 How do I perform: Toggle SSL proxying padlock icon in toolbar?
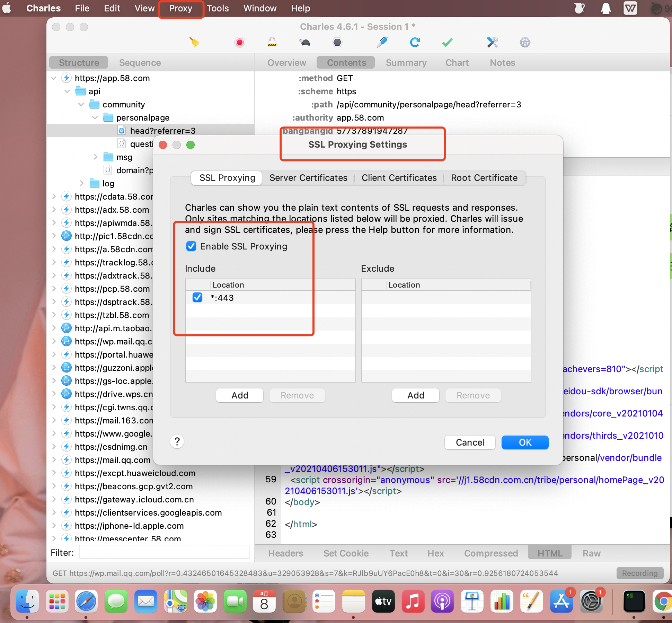pos(272,42)
